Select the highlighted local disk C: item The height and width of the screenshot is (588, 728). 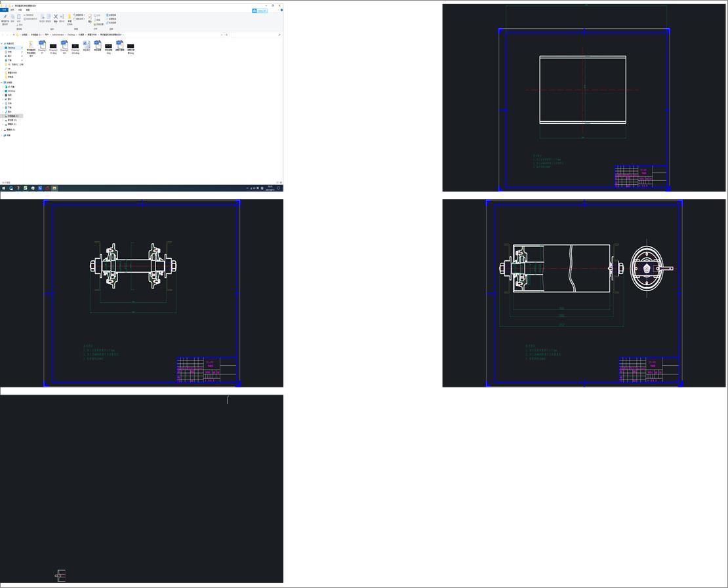coord(12,116)
